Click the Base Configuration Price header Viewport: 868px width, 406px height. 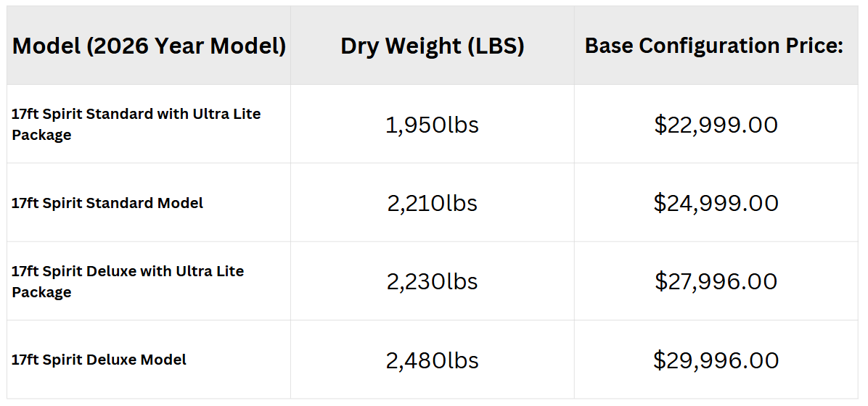714,46
